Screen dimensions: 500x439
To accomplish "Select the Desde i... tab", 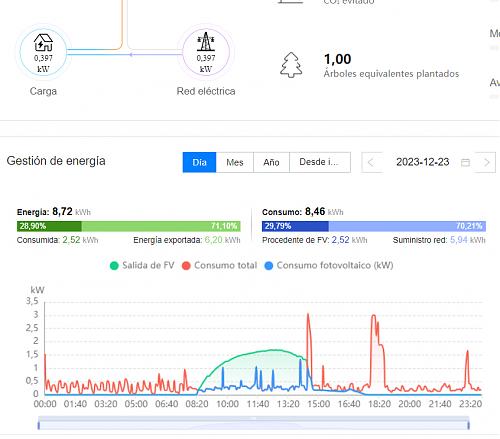I will pos(320,162).
